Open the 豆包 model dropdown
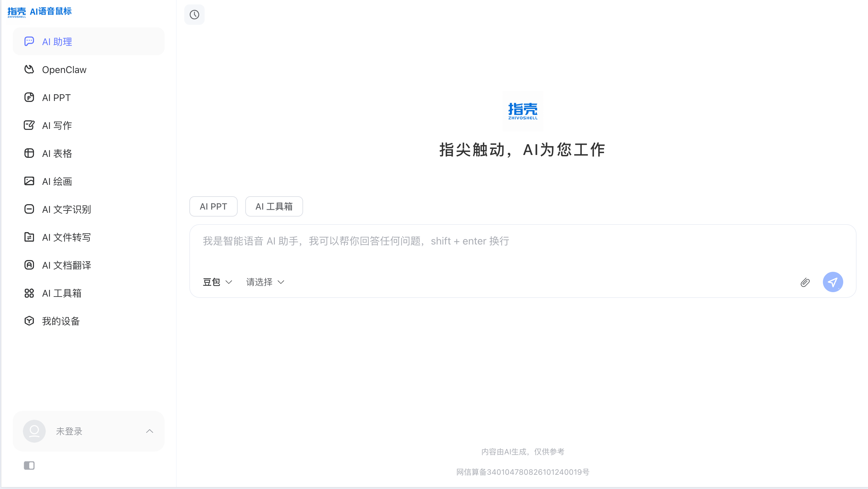The height and width of the screenshot is (489, 868). click(217, 282)
